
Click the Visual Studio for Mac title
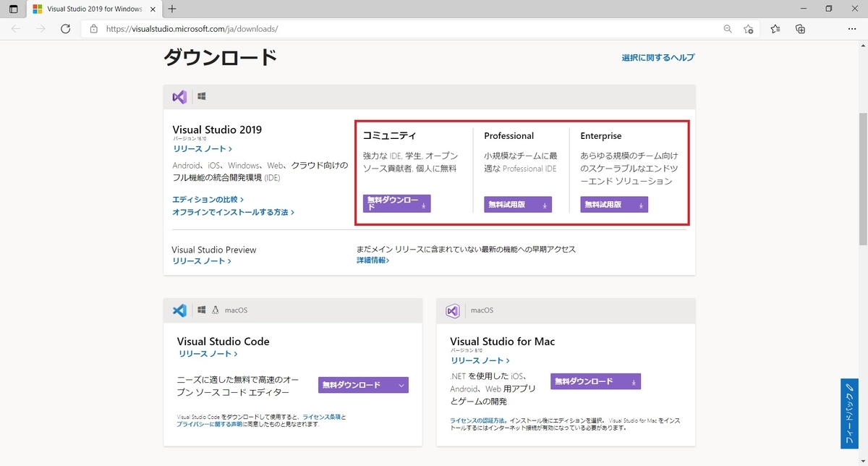pyautogui.click(x=502, y=342)
